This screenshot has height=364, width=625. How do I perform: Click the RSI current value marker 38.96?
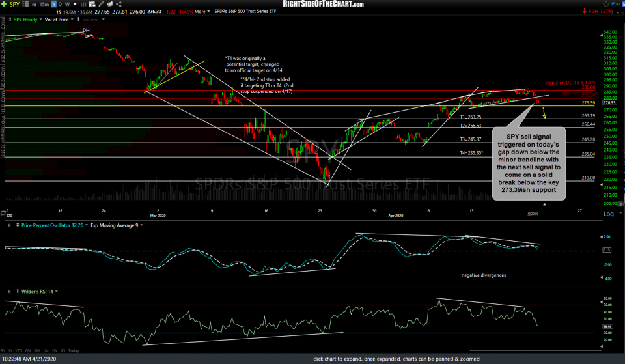click(x=607, y=326)
